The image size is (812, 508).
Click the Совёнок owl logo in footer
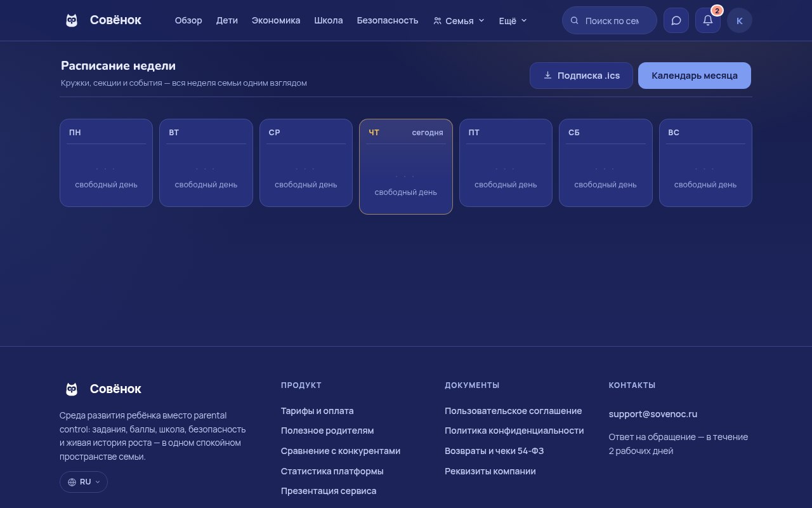tap(72, 389)
